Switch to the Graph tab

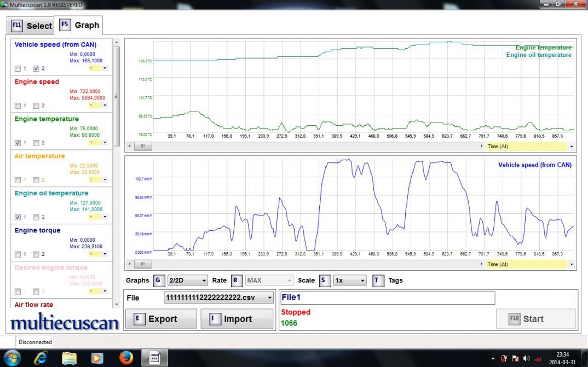tap(80, 25)
